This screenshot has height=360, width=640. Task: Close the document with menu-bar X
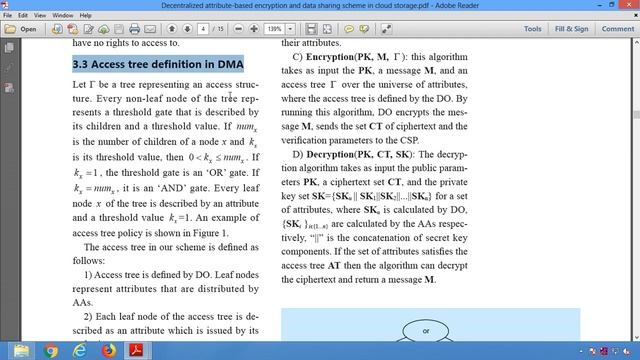636,16
